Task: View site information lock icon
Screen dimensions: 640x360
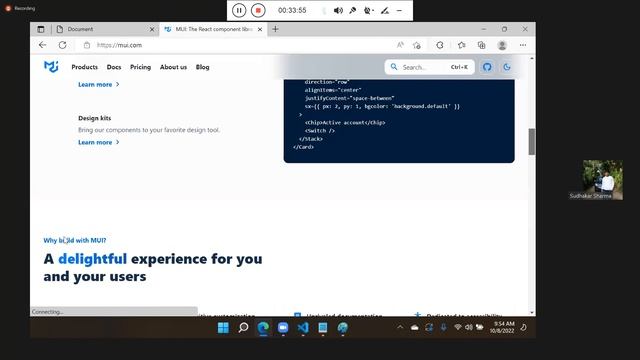Action: pos(87,45)
